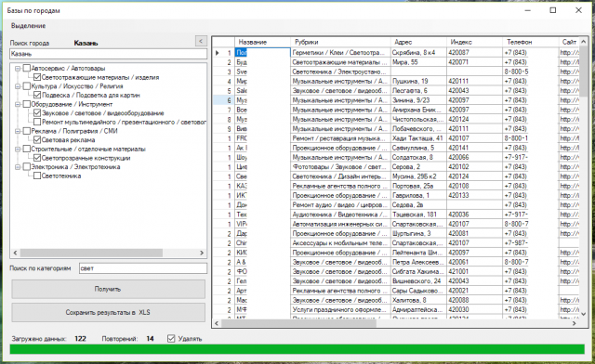Image resolution: width=595 pixels, height=364 pixels.
Task: Tick the Строительные / отделочные материалы checkbox
Action: click(x=27, y=149)
